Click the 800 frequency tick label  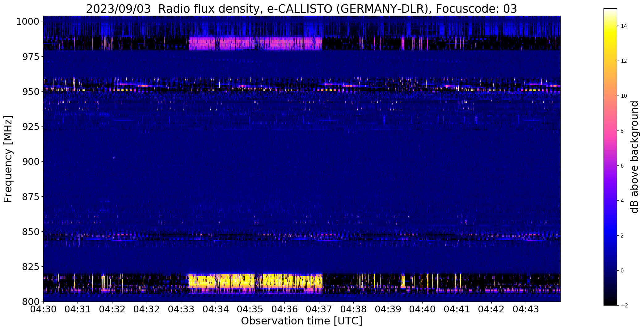click(x=31, y=302)
